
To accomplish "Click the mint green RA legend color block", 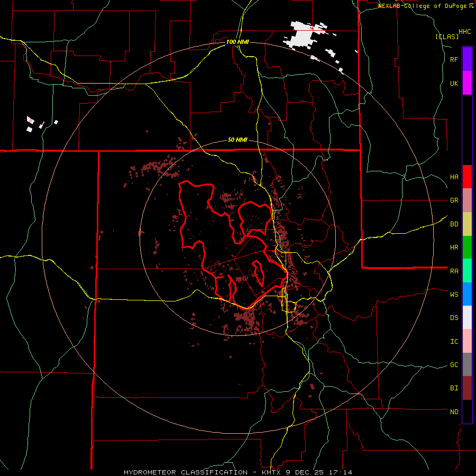I will coord(467,271).
